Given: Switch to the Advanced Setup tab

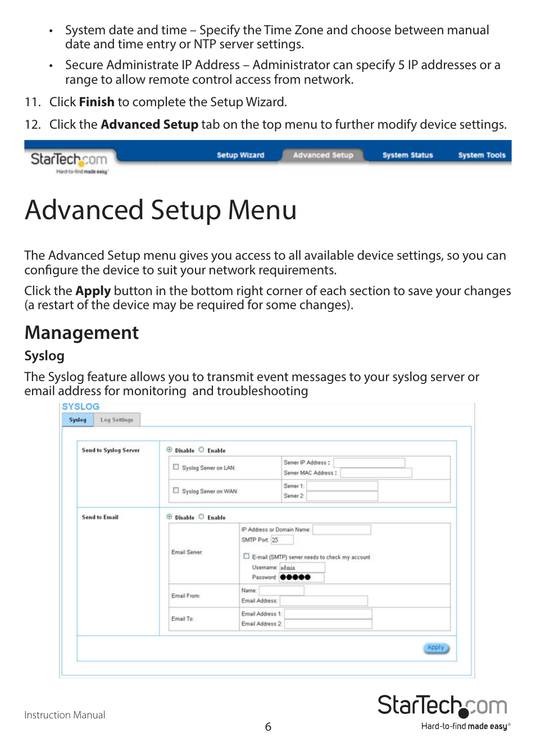Looking at the screenshot, I should [x=323, y=155].
